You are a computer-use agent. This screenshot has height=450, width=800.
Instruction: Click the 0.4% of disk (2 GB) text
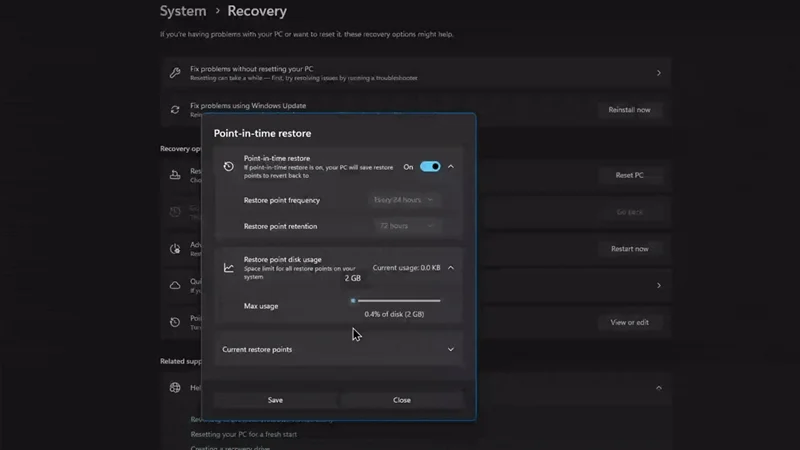(x=394, y=314)
